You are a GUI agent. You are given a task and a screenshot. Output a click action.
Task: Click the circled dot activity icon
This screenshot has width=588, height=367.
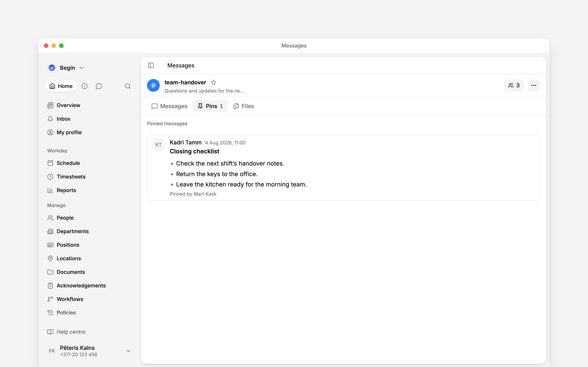coord(84,86)
